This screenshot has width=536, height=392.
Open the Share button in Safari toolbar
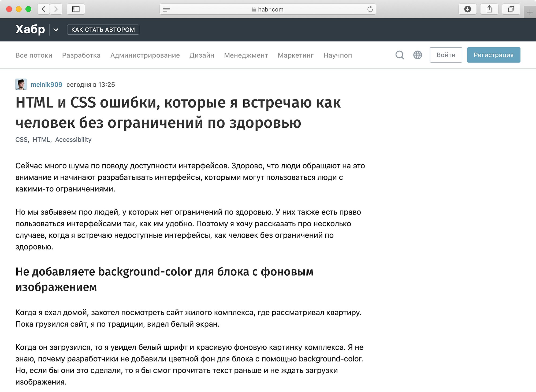click(x=489, y=9)
